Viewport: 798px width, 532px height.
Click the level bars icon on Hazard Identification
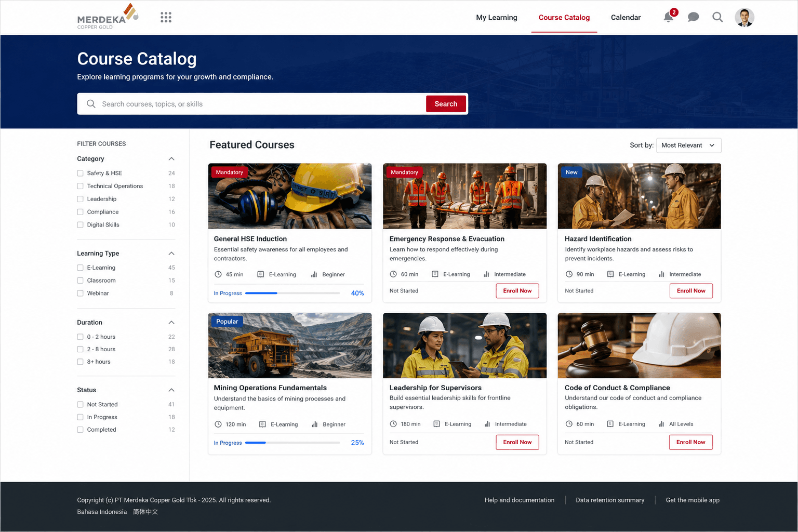(661, 274)
